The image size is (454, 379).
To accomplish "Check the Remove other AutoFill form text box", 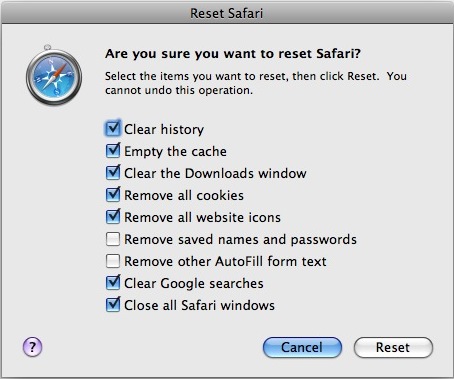I will click(113, 261).
